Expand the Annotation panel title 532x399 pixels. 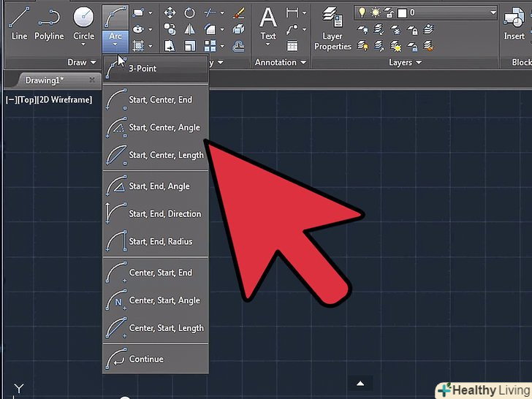point(281,62)
